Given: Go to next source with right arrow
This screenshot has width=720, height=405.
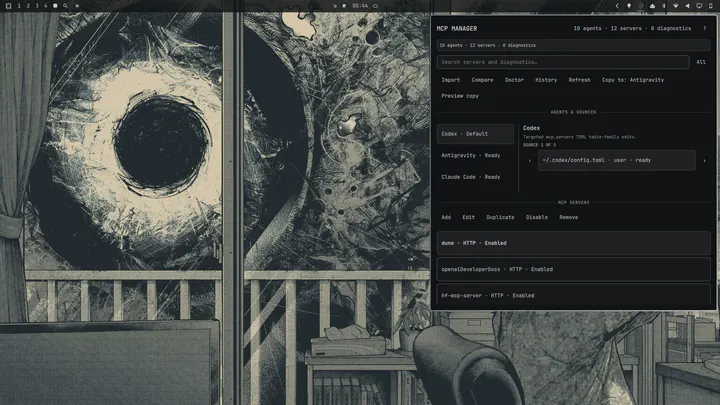Looking at the screenshot, I should 704,161.
